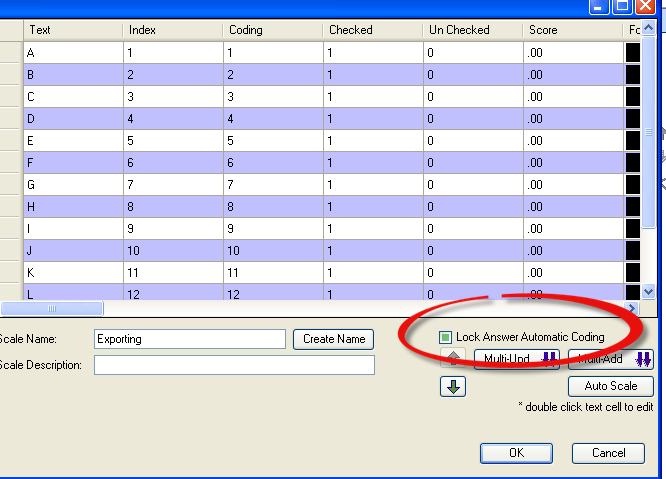Click the Cancel button
The height and width of the screenshot is (479, 666).
[x=608, y=453]
